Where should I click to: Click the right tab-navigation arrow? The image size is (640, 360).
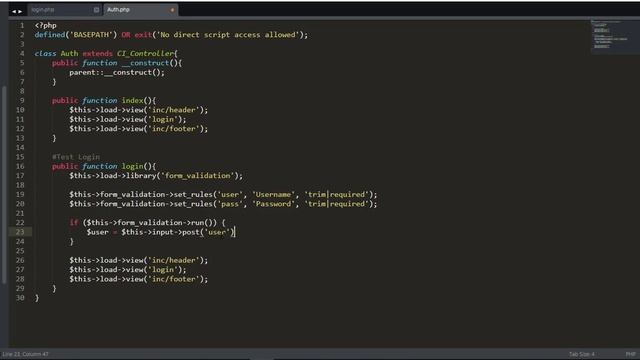[x=20, y=11]
